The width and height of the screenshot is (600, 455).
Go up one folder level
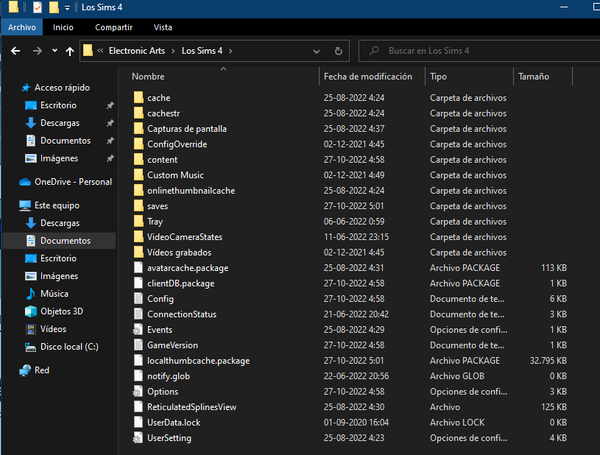click(x=70, y=51)
